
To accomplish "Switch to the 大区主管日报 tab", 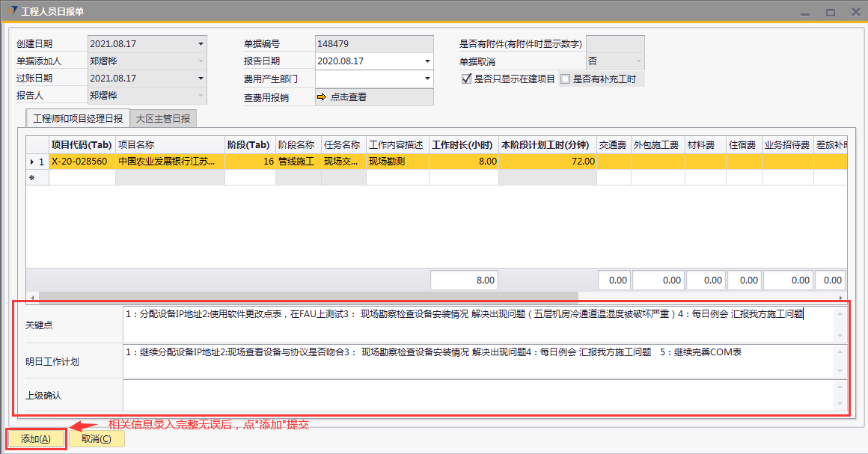I will pos(163,118).
